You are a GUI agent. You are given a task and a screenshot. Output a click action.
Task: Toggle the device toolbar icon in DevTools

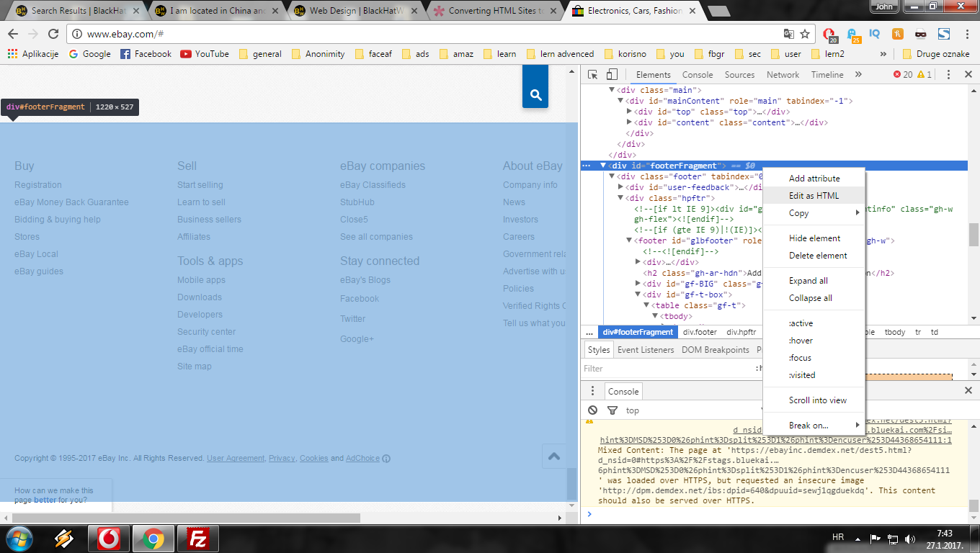pyautogui.click(x=611, y=75)
